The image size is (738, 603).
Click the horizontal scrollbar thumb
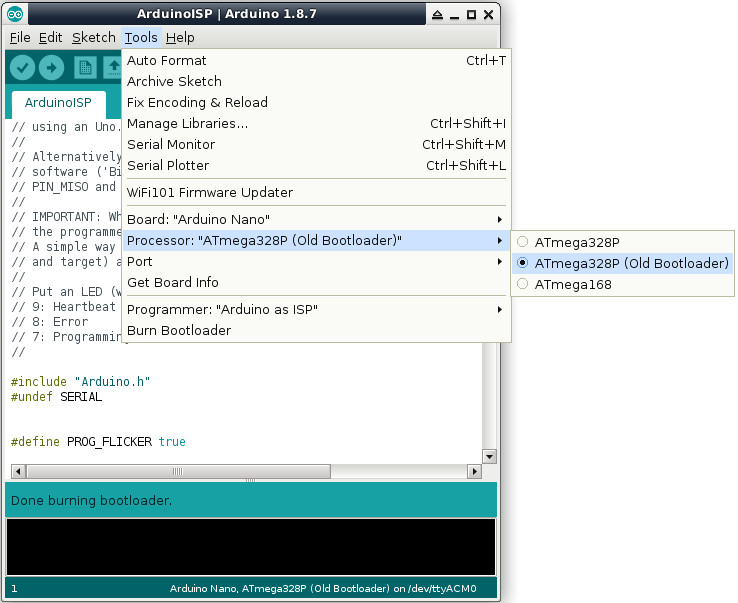pos(178,471)
